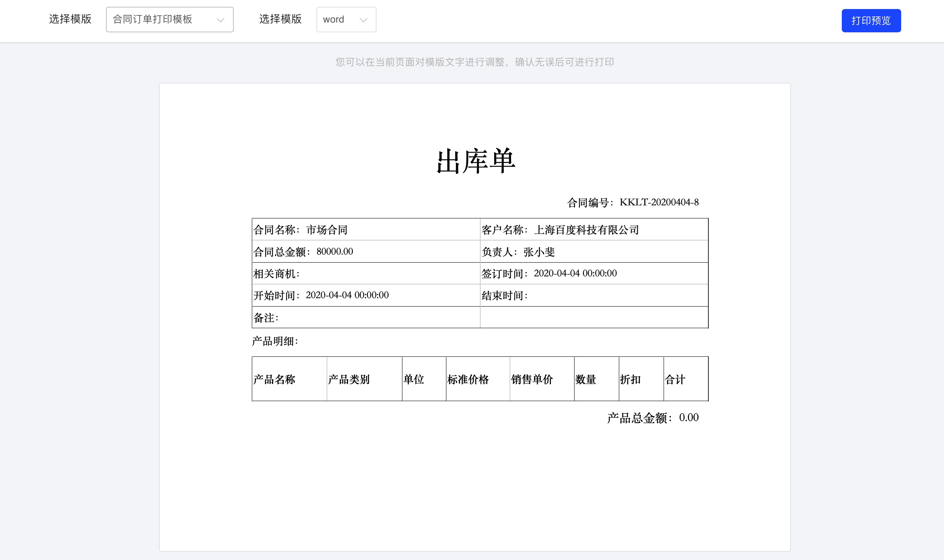Screen dimensions: 944x560
Task: Click the chevron arrow in template dropdown
Action: (220, 20)
